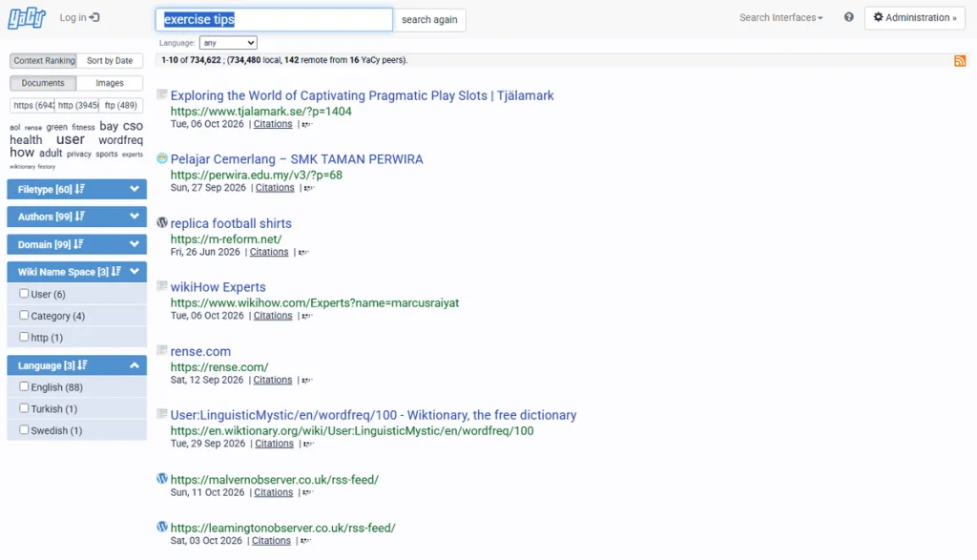Check the User (6) namespace filter
Viewport: 977px width, 560px height.
tap(24, 294)
